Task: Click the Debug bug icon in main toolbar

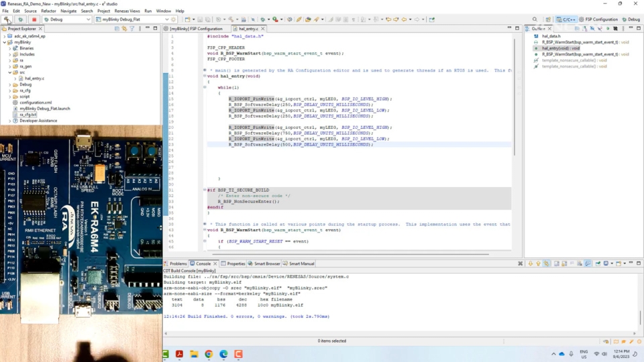Action: [263, 19]
